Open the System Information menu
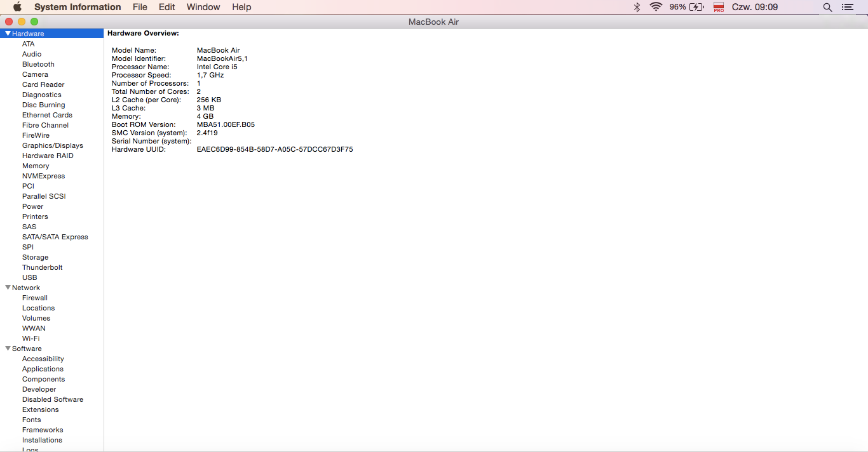This screenshot has height=452, width=868. (x=78, y=7)
